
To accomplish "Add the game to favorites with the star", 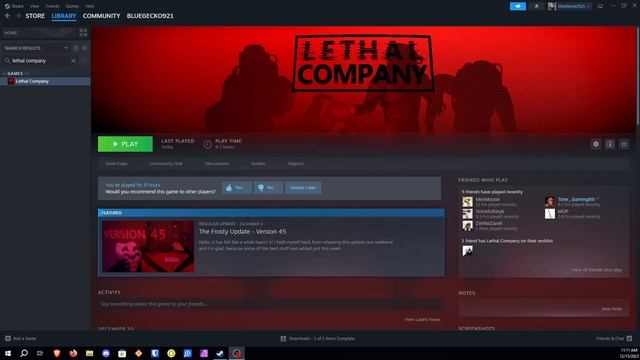I will pos(624,144).
